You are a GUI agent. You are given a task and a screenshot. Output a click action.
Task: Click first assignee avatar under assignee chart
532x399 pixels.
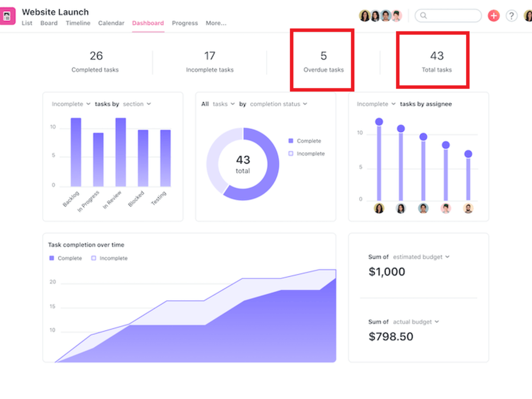click(379, 208)
